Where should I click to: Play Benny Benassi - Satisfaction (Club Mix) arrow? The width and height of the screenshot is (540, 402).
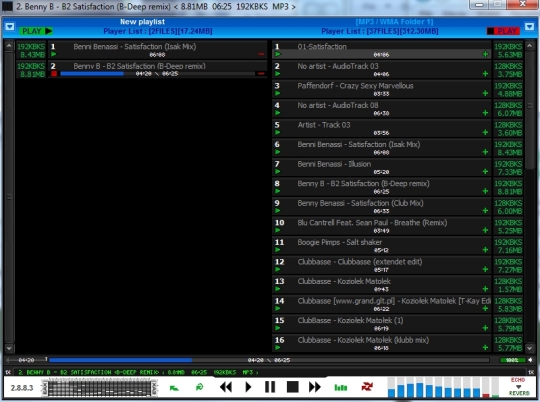[x=278, y=211]
